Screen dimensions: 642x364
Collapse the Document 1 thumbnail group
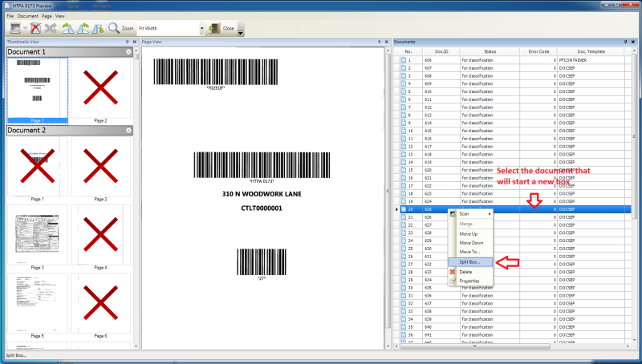pos(129,52)
